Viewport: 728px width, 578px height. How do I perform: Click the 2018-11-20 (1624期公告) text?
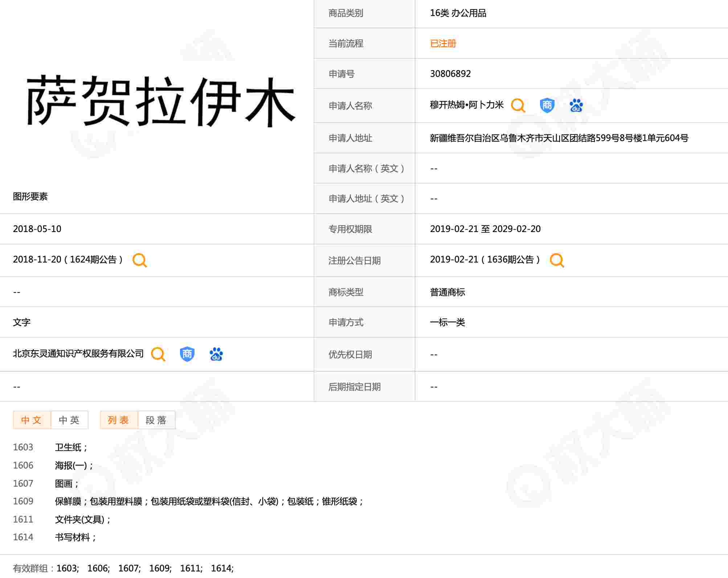(68, 260)
